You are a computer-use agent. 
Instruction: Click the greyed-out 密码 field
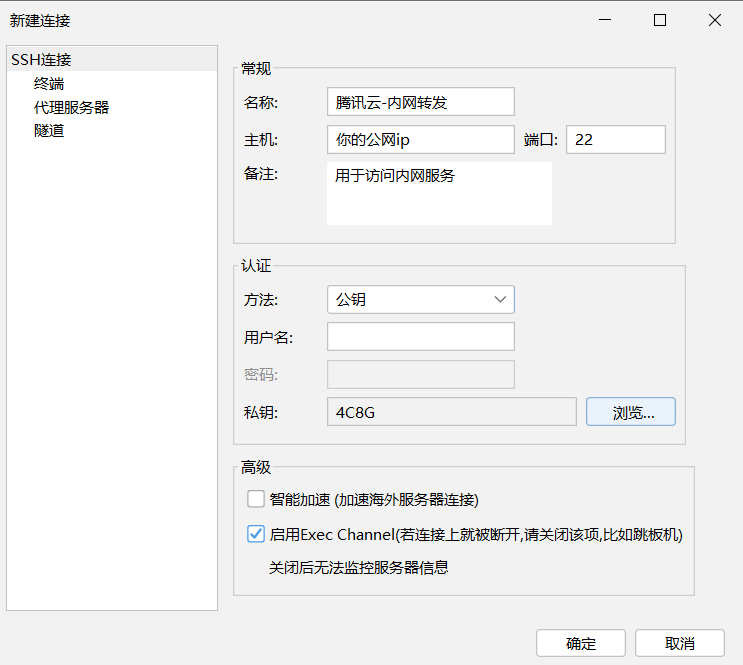tap(420, 375)
